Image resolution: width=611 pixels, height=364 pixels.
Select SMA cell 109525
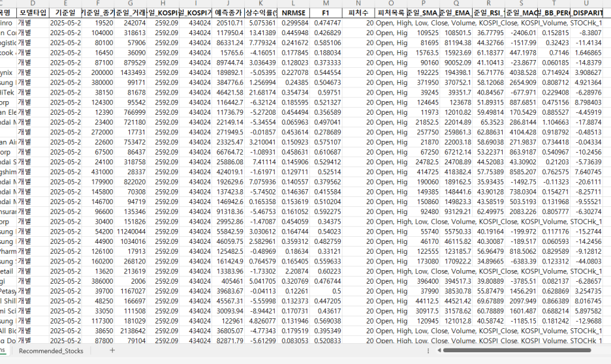point(423,33)
